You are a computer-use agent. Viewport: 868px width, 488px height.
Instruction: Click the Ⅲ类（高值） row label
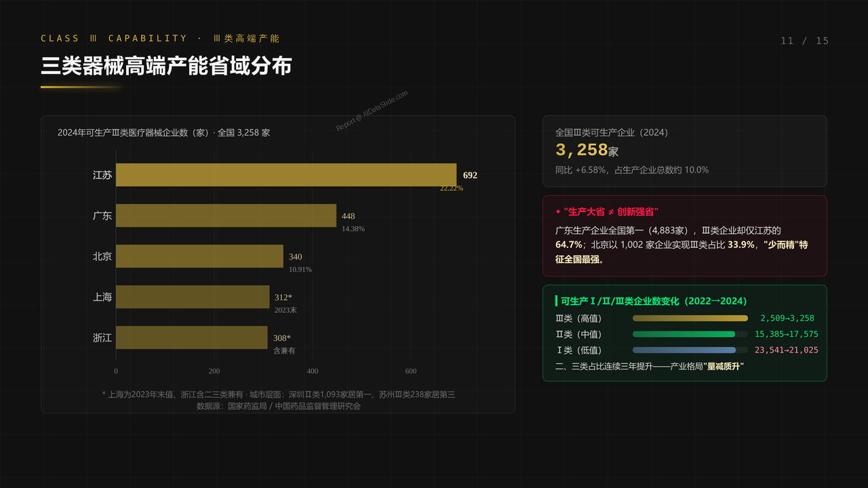(578, 318)
